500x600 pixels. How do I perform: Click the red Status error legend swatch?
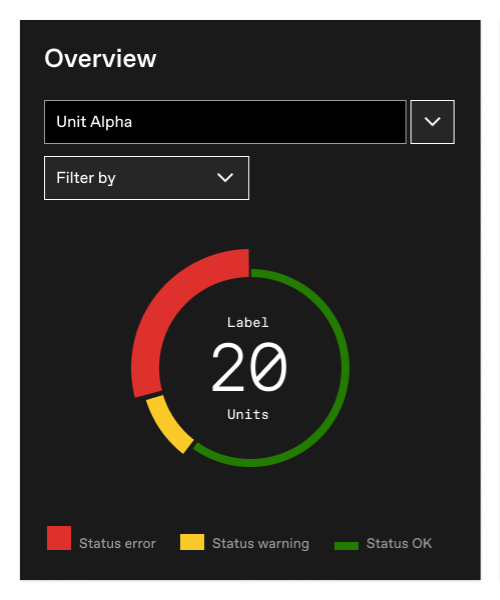click(x=59, y=538)
